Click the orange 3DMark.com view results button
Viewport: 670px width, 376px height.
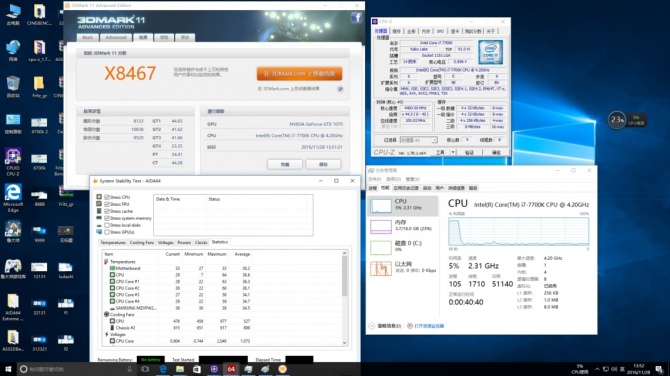pyautogui.click(x=299, y=73)
